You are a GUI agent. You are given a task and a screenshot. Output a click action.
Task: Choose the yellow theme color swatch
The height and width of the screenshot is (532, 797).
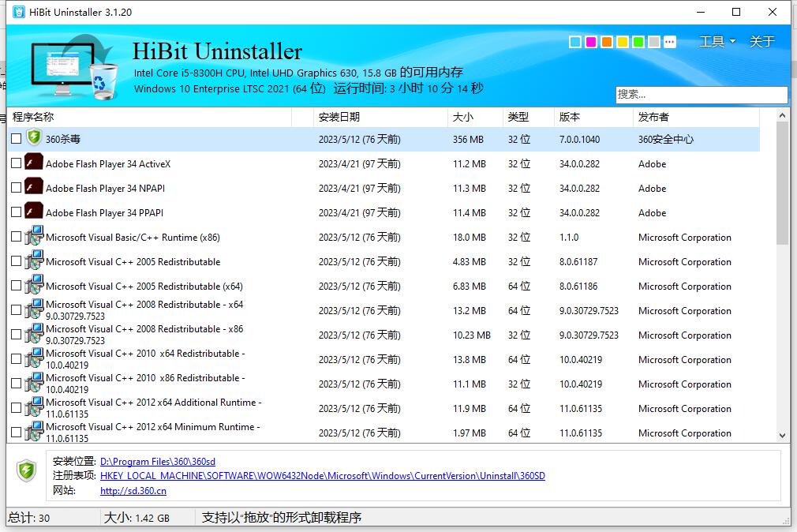coord(622,42)
